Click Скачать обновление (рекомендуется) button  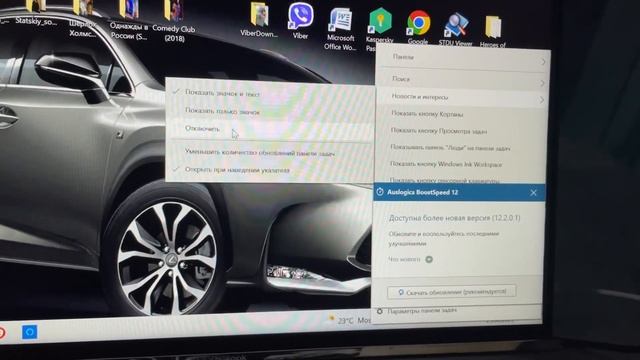point(451,291)
